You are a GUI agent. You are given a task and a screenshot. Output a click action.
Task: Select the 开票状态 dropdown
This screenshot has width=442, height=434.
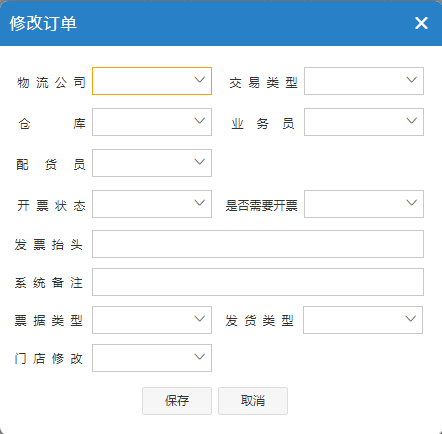(152, 204)
